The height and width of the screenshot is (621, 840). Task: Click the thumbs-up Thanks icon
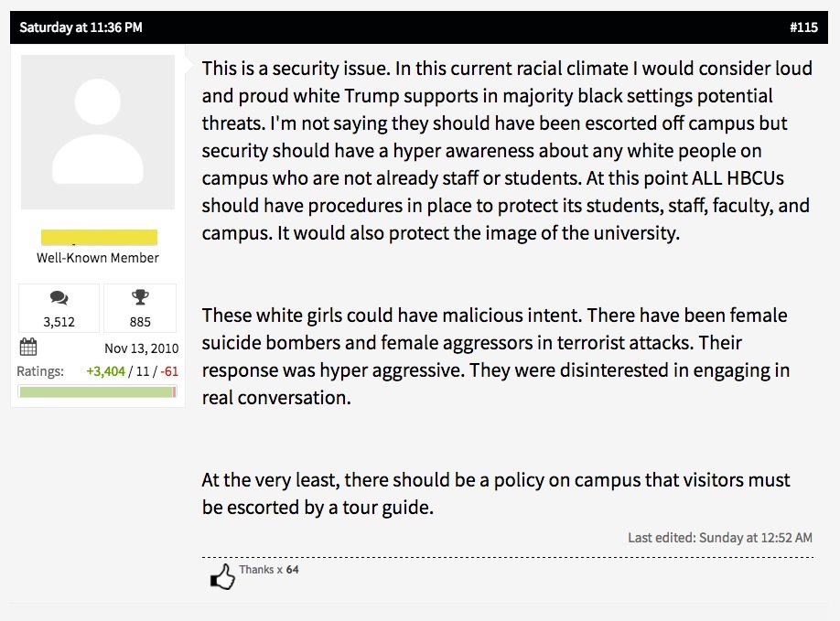tap(223, 577)
